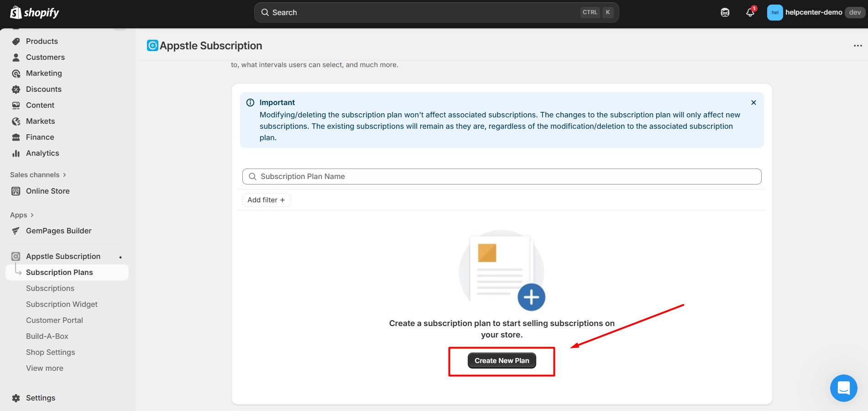The image size is (868, 411).
Task: Click the Subscription Plan Name search field
Action: [x=501, y=176]
